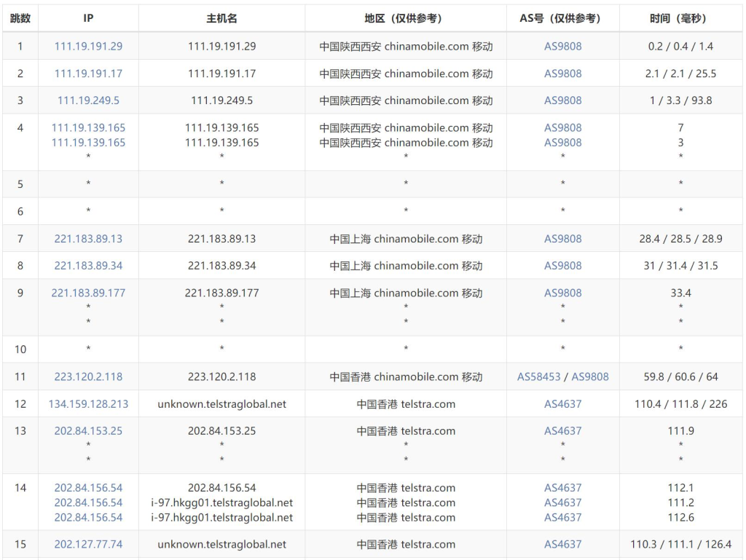Open AS4637 link in hop 15 row
746x560 pixels.
[x=563, y=544]
